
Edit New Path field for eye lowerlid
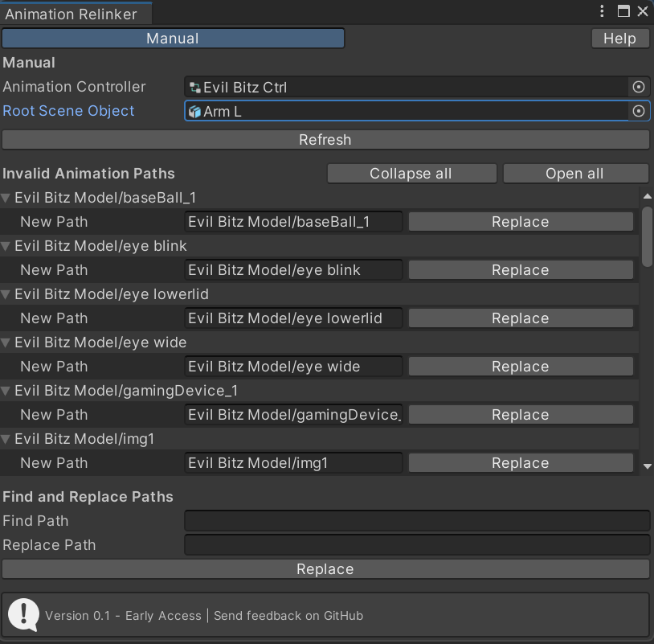pos(293,318)
